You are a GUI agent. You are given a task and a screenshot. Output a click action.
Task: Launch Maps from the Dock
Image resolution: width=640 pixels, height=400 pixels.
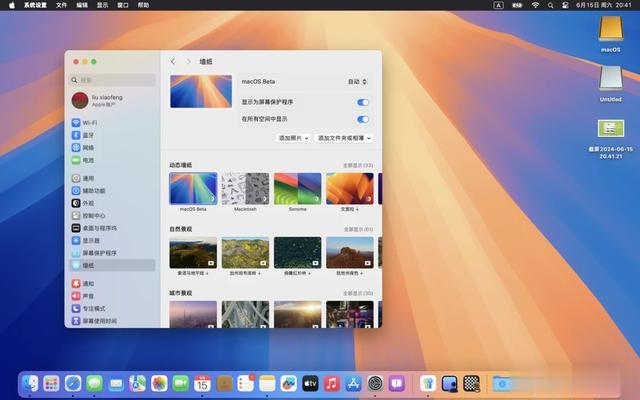[x=138, y=383]
